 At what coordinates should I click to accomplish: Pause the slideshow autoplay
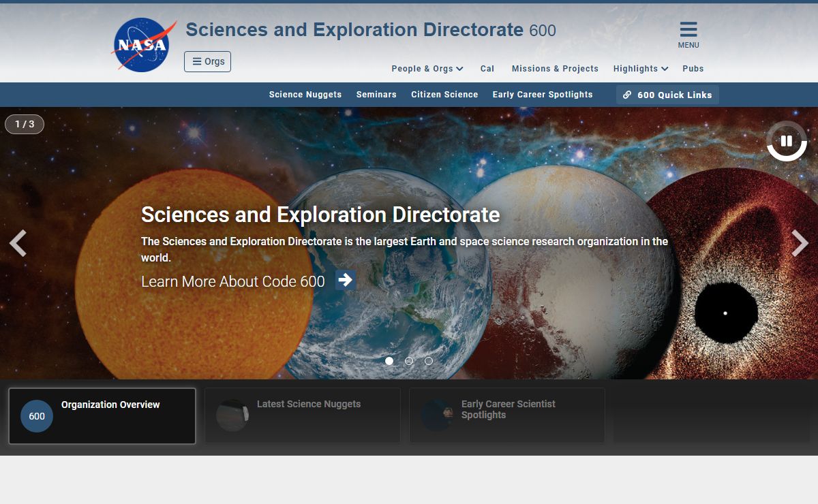tap(787, 141)
